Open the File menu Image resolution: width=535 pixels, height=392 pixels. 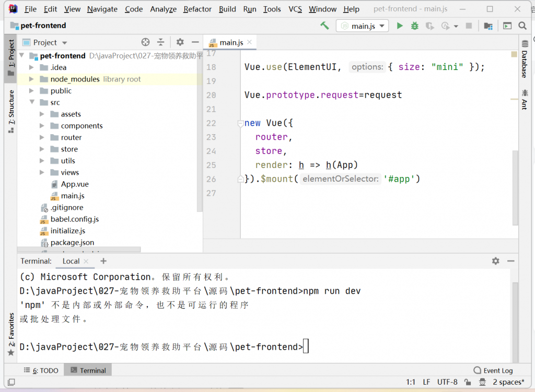(30, 9)
